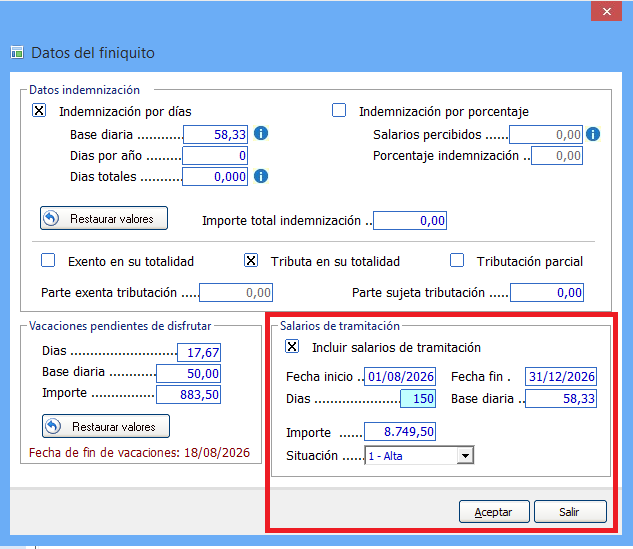Toggle Tributa en su totalidad checkbox
The height and width of the screenshot is (549, 633).
click(251, 260)
